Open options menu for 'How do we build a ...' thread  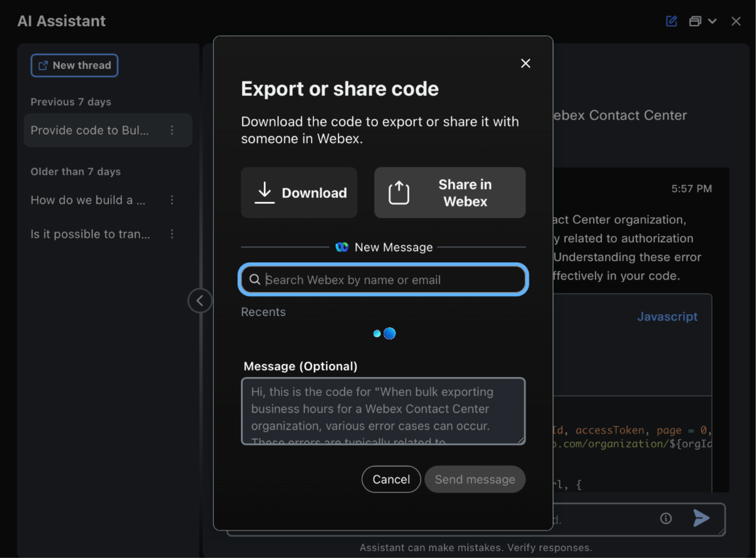(x=172, y=200)
